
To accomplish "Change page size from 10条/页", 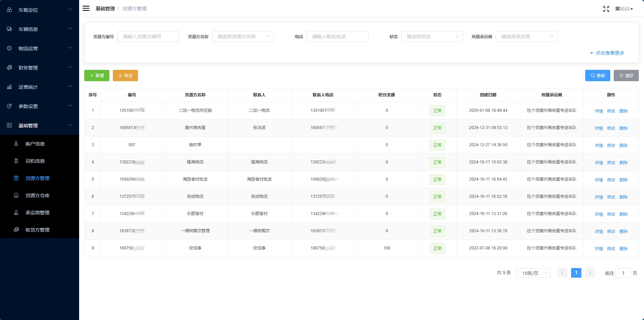I will (x=533, y=273).
